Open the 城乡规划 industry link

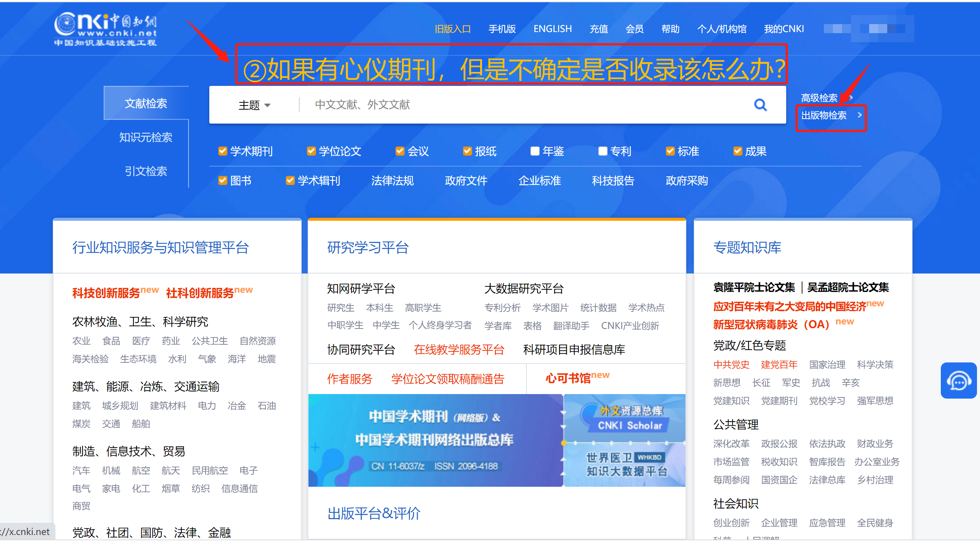pyautogui.click(x=120, y=406)
